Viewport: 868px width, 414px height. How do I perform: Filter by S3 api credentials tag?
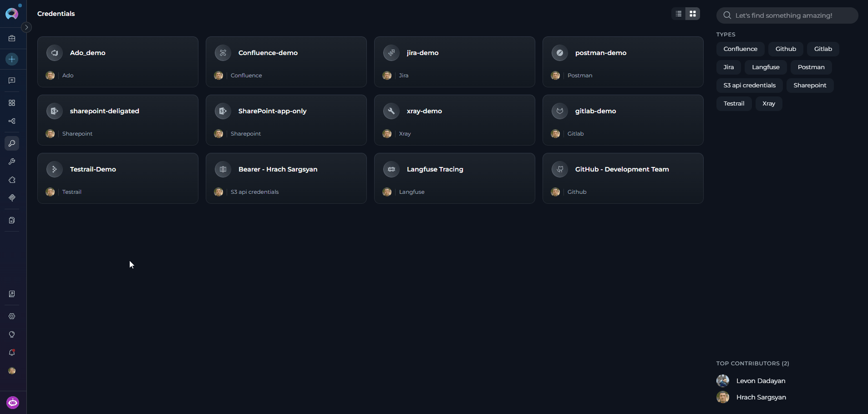pyautogui.click(x=750, y=85)
